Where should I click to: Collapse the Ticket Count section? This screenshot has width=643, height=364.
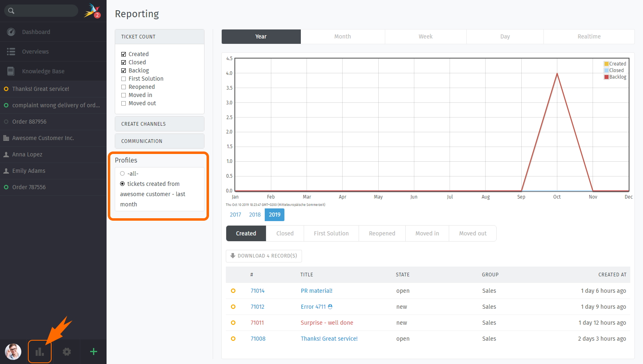click(159, 36)
